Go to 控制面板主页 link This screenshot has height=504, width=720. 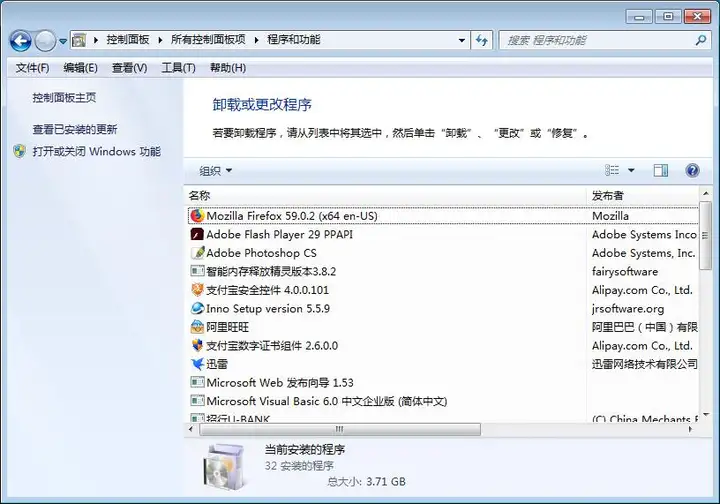click(64, 98)
